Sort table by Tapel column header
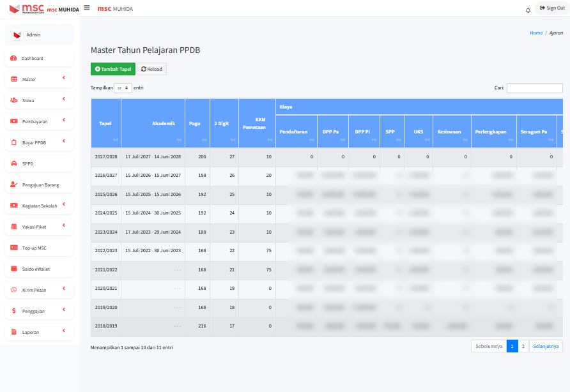The height and width of the screenshot is (392, 570). tap(105, 124)
